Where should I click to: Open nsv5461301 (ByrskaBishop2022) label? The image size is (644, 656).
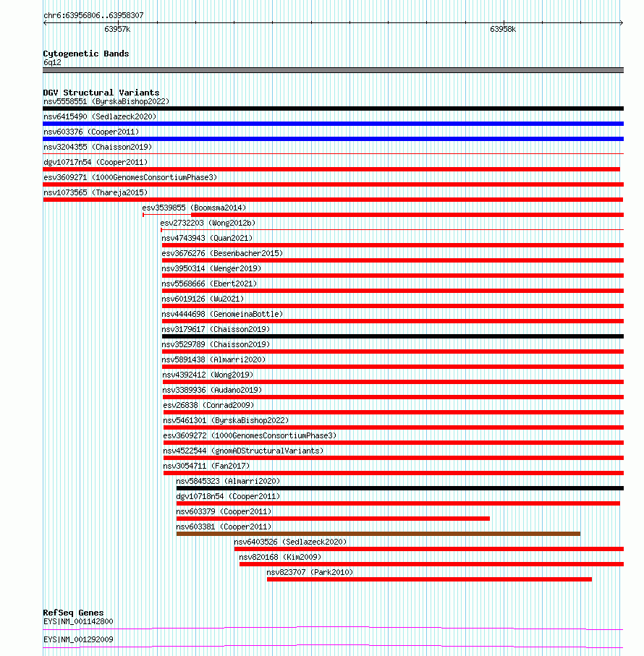[226, 420]
